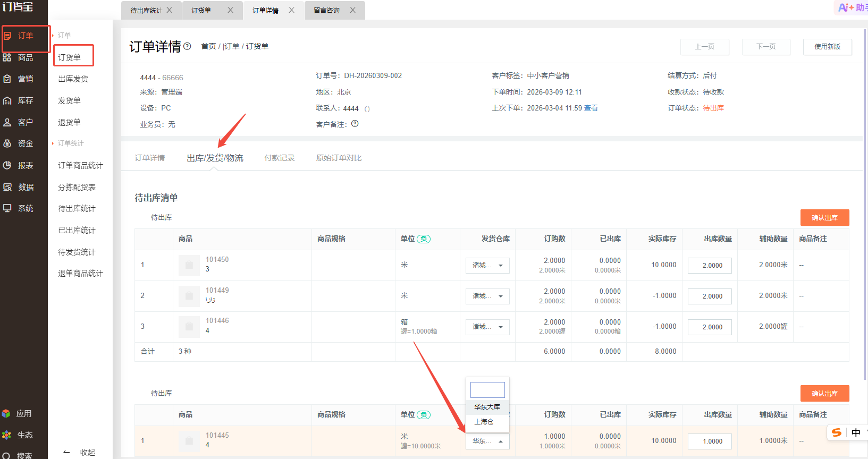Click 查看 link beside 上次下单
The width and height of the screenshot is (868, 459).
point(591,108)
